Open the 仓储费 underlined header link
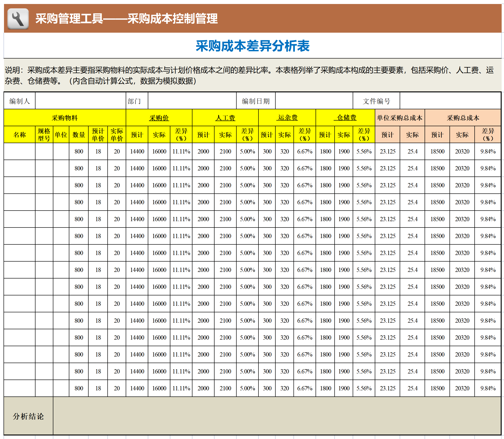The image size is (504, 439). point(345,118)
